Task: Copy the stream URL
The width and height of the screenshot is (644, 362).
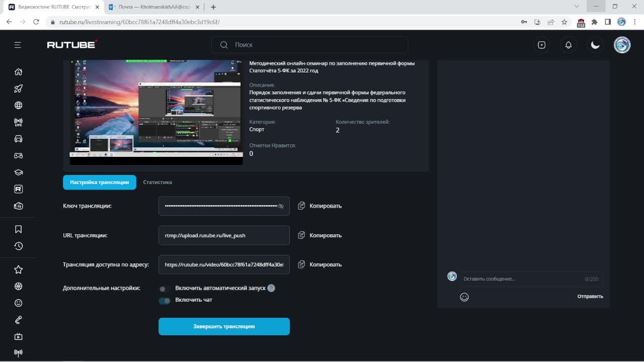Action: pos(320,235)
